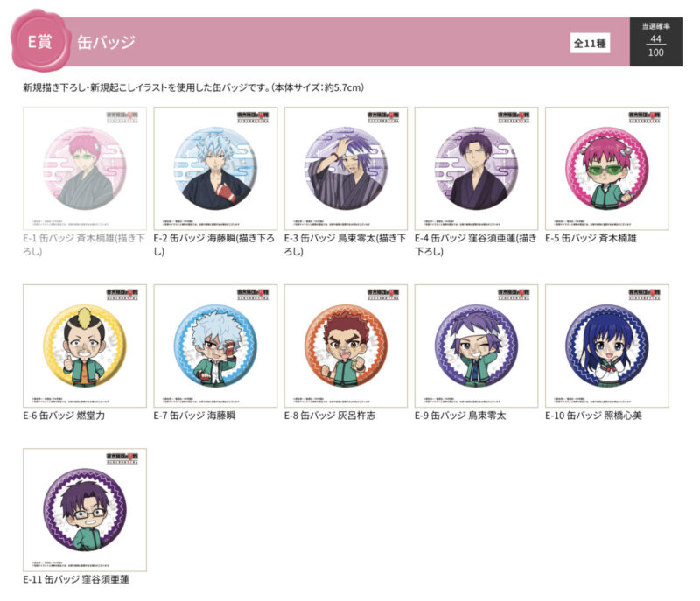The height and width of the screenshot is (601, 700).
Task: Click the E-6 缶バッジ 燃堂力 caption
Action: 64,416
